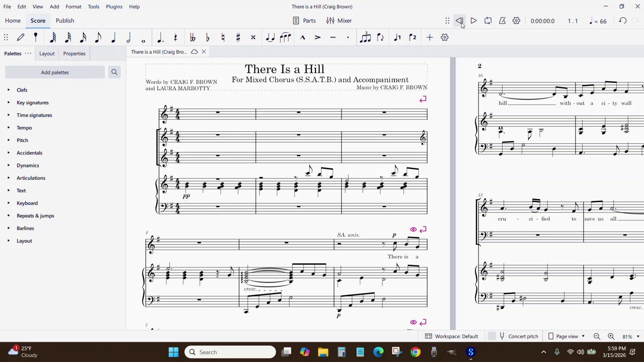Open the File menu

(x=7, y=7)
